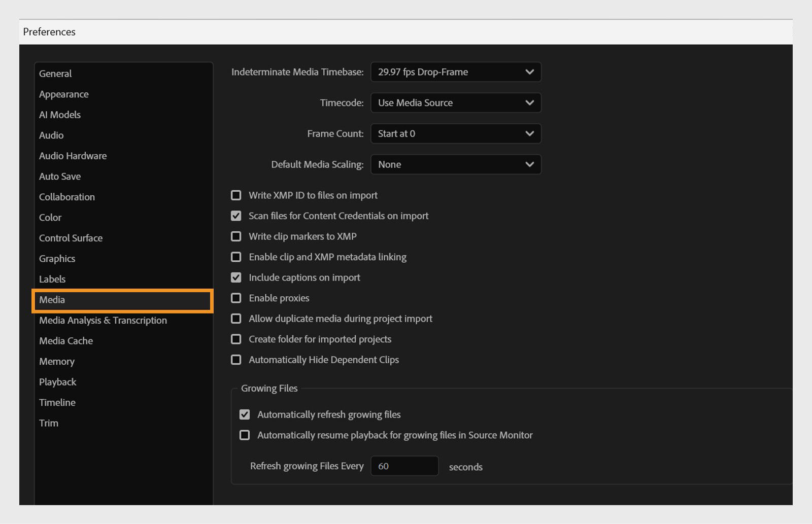812x524 pixels.
Task: Enable playback resume for growing files
Action: pyautogui.click(x=245, y=435)
